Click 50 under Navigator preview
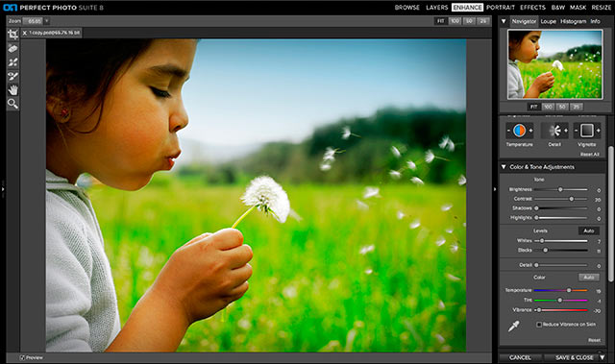Viewport: 615px width, 364px height. tap(562, 107)
